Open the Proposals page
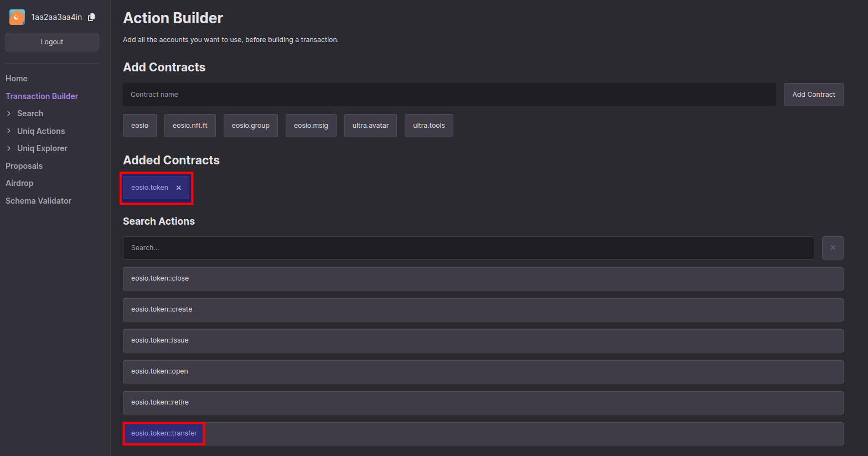Viewport: 868px width, 456px height. pyautogui.click(x=24, y=166)
